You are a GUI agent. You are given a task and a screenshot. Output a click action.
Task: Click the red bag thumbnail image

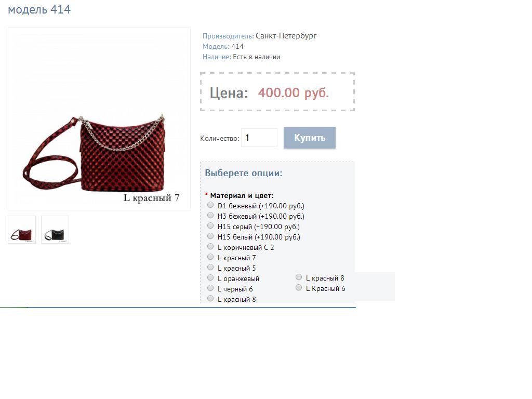click(x=22, y=230)
